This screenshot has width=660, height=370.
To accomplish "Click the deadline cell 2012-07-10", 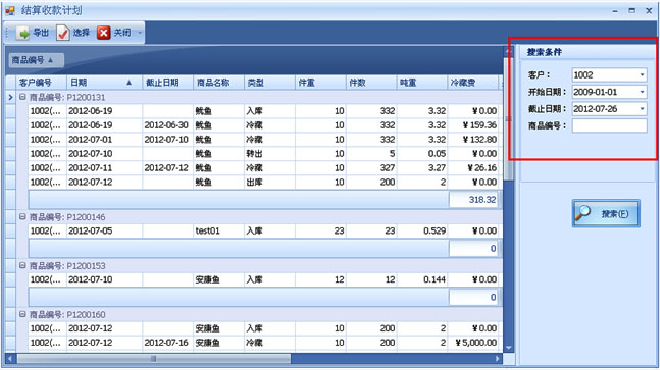I will click(168, 139).
